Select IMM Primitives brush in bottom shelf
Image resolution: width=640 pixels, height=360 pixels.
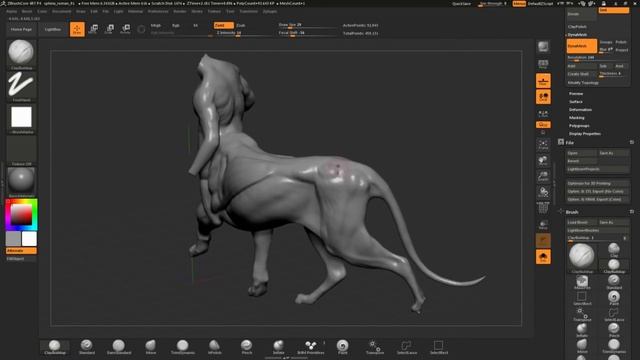click(311, 347)
